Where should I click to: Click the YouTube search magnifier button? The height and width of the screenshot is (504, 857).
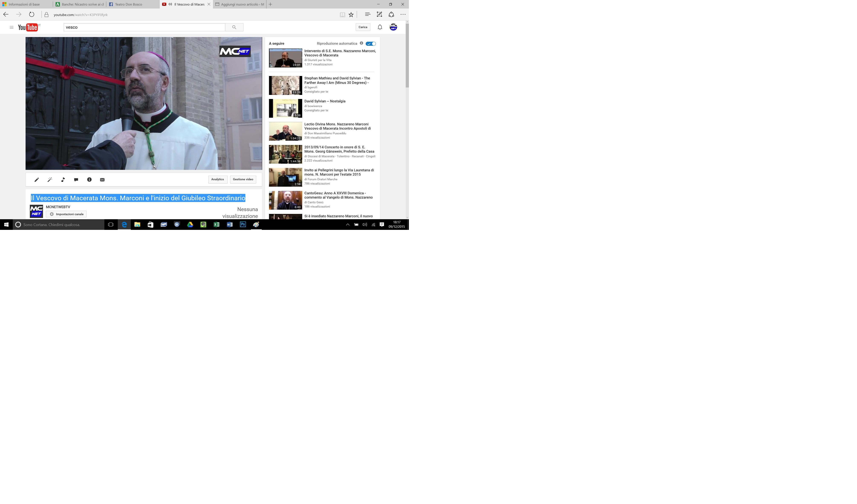[234, 27]
